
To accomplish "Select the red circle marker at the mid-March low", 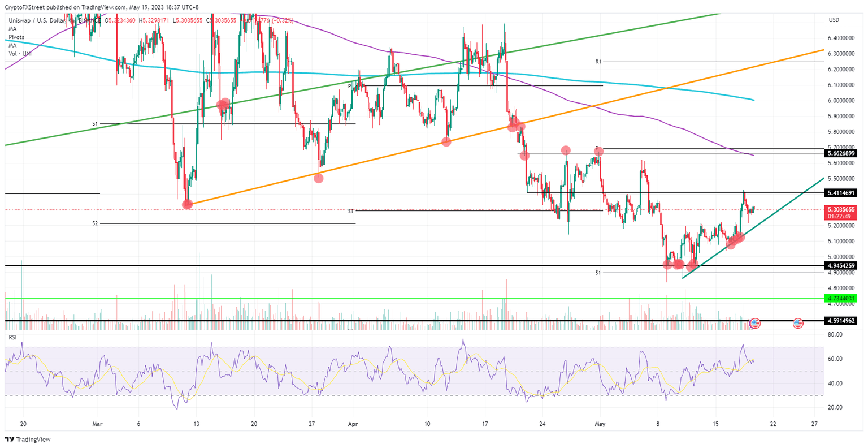I will click(x=186, y=204).
